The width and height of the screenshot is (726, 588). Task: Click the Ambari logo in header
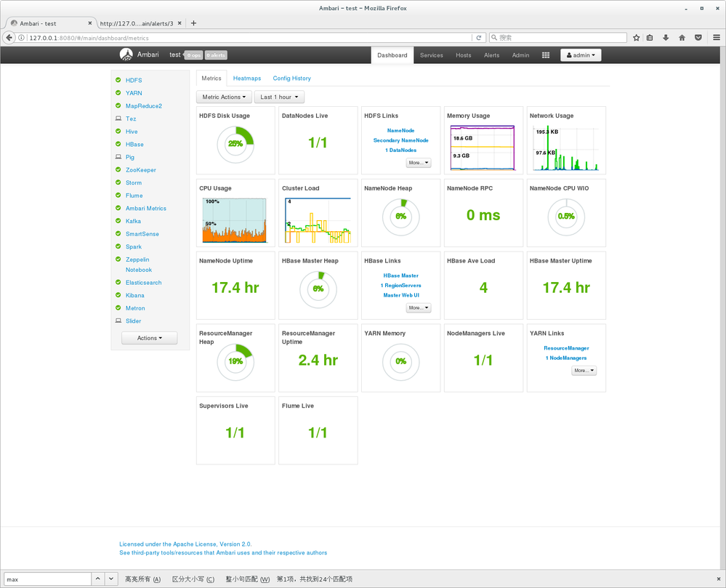tap(126, 55)
